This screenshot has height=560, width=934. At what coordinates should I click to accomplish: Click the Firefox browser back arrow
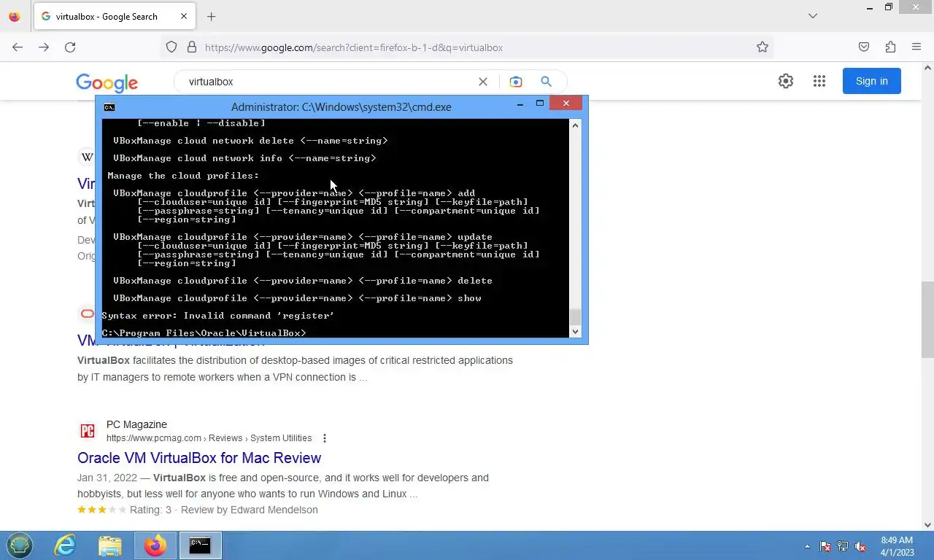click(18, 47)
